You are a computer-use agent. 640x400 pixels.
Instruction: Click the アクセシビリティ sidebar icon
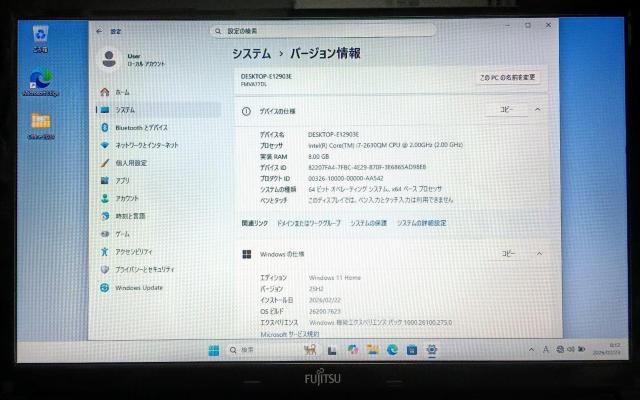[105, 252]
